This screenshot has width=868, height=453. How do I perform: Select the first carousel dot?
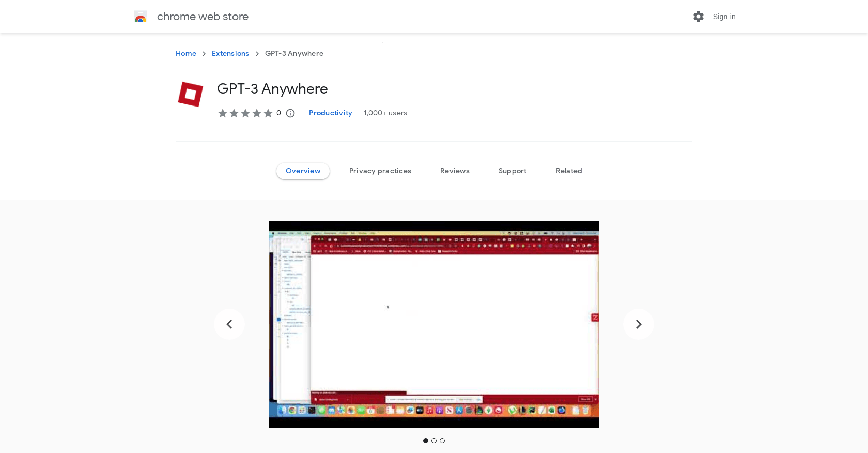[426, 441]
